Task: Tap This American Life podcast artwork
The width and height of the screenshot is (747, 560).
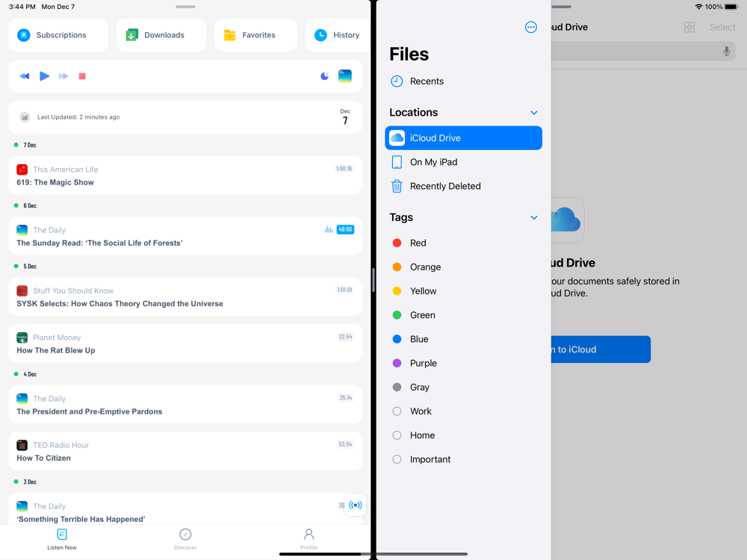Action: point(22,169)
